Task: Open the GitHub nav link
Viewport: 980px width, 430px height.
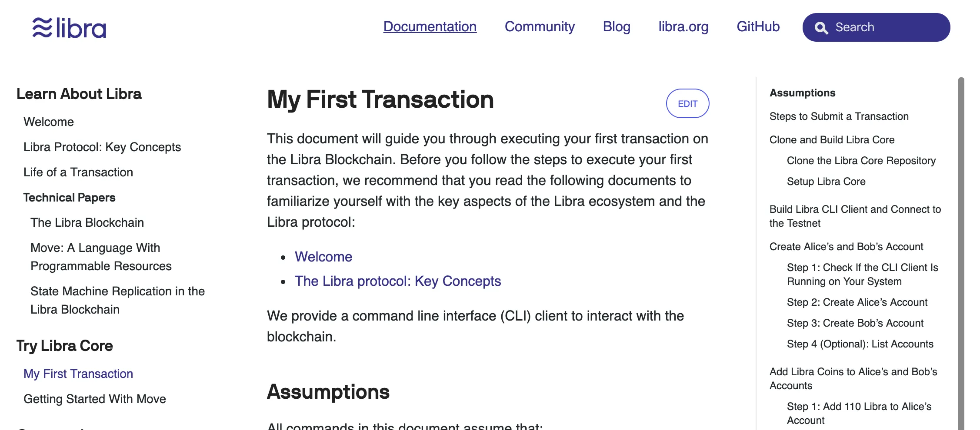Action: 758,26
